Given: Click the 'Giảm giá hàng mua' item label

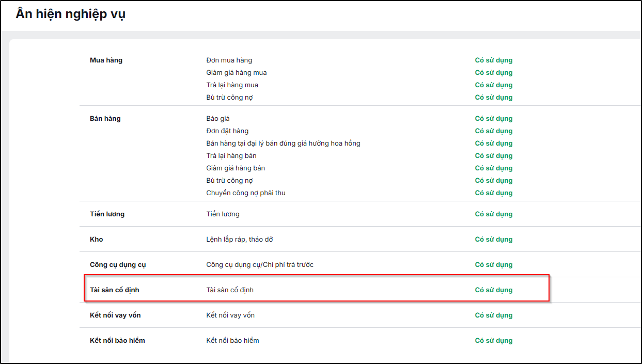Looking at the screenshot, I should coord(237,73).
